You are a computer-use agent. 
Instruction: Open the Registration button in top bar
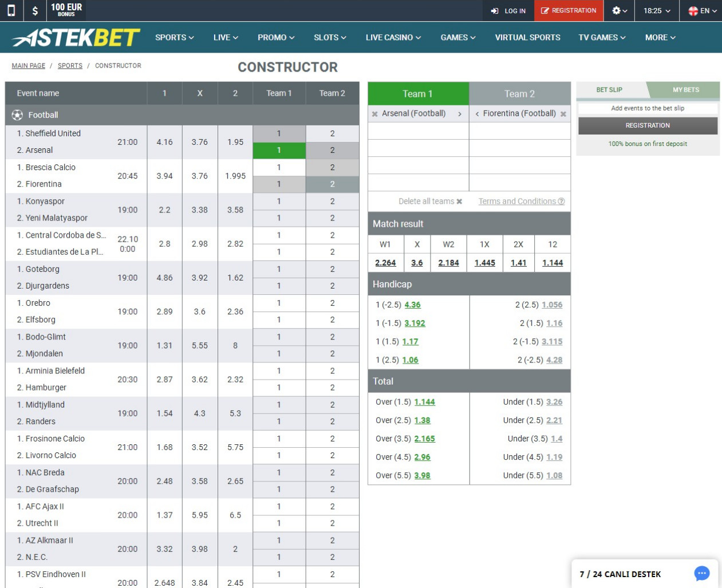point(569,10)
